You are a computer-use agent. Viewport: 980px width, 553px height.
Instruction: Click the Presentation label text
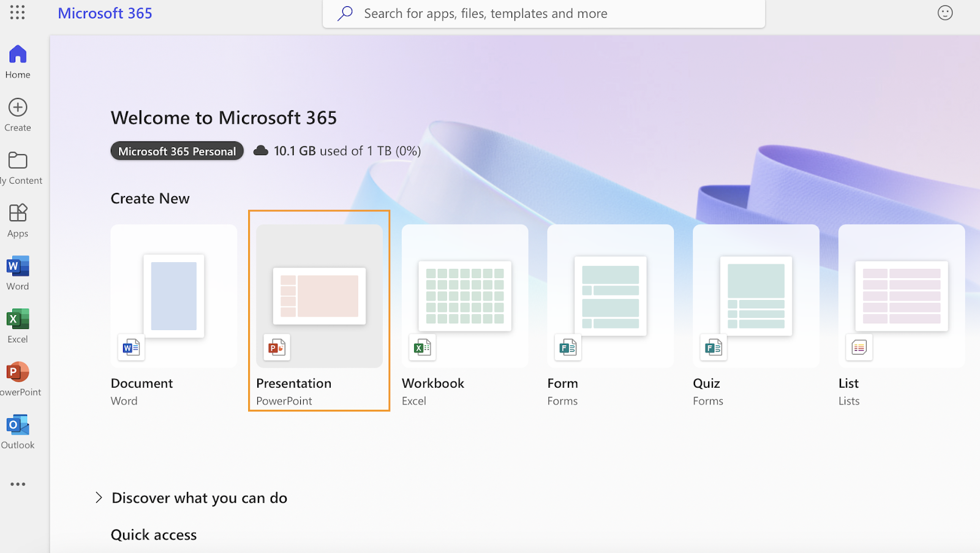point(293,383)
